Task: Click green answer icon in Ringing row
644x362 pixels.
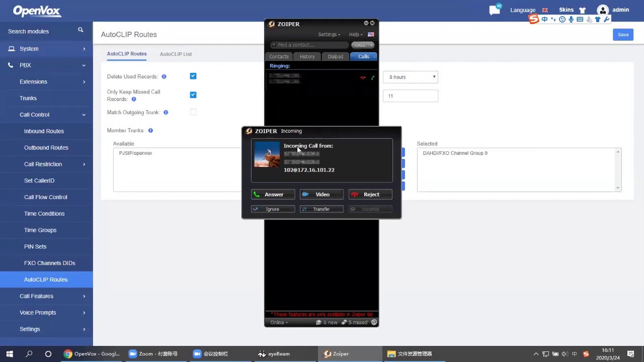Action: (x=373, y=78)
